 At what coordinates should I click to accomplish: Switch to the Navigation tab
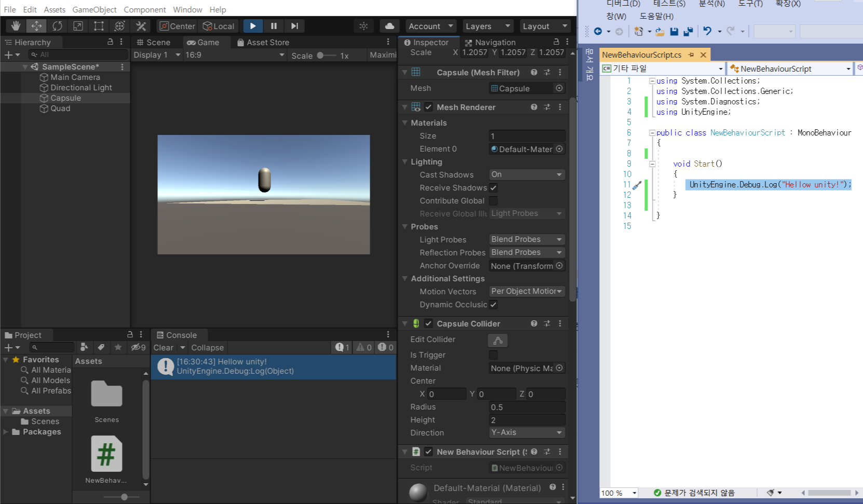pos(490,43)
